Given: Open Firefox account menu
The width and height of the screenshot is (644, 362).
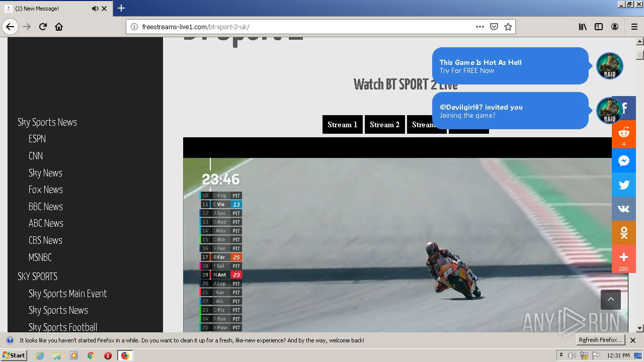Looking at the screenshot, I should [x=615, y=27].
